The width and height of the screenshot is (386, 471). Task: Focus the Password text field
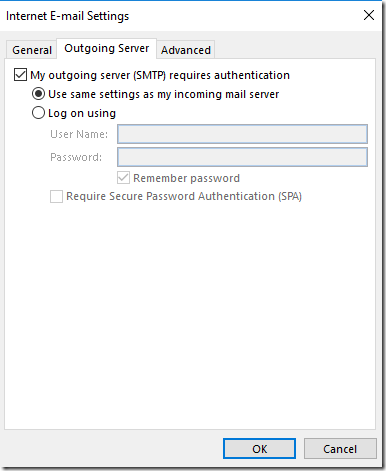[242, 157]
